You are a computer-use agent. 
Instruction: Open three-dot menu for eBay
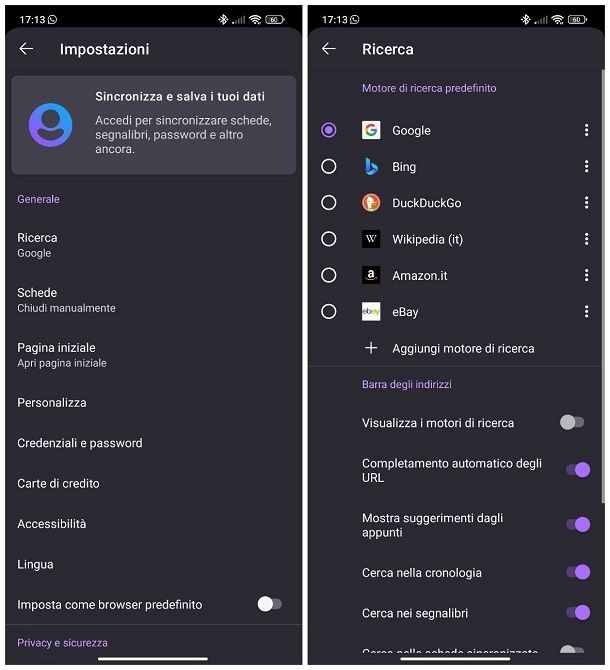[586, 312]
